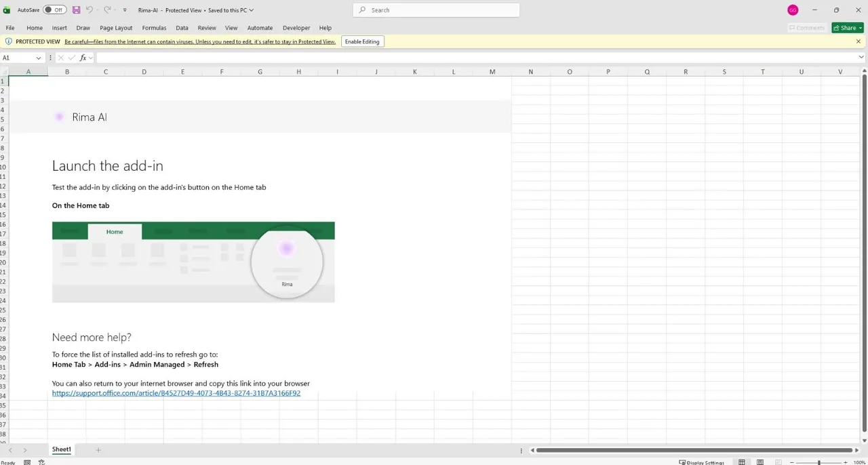Open the support.office.com article link
Screen dimensions: 868x465
click(x=176, y=393)
